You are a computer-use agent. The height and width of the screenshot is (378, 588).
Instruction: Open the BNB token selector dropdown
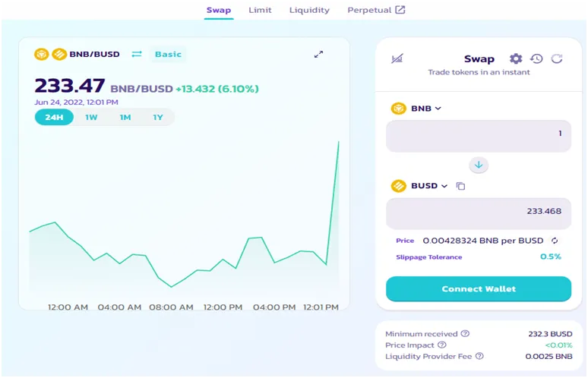(416, 109)
